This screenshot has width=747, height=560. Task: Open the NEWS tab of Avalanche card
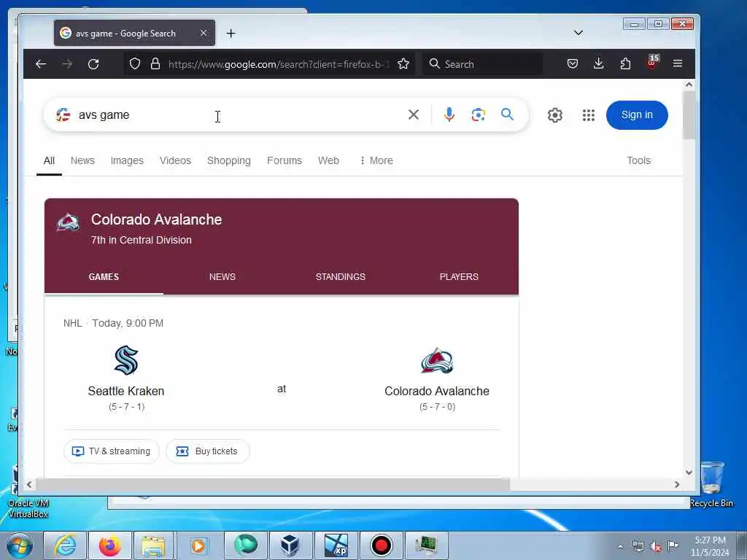click(x=222, y=276)
